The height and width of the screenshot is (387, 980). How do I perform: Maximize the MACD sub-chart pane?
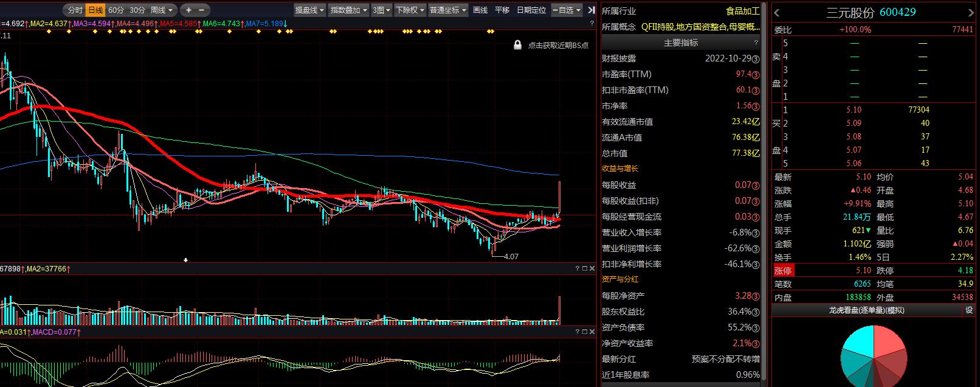tap(585, 332)
